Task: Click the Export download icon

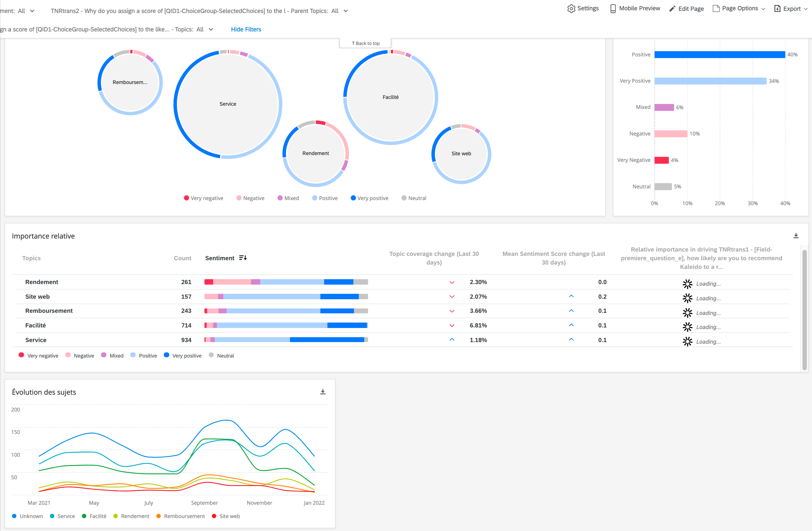Action: 777,8
